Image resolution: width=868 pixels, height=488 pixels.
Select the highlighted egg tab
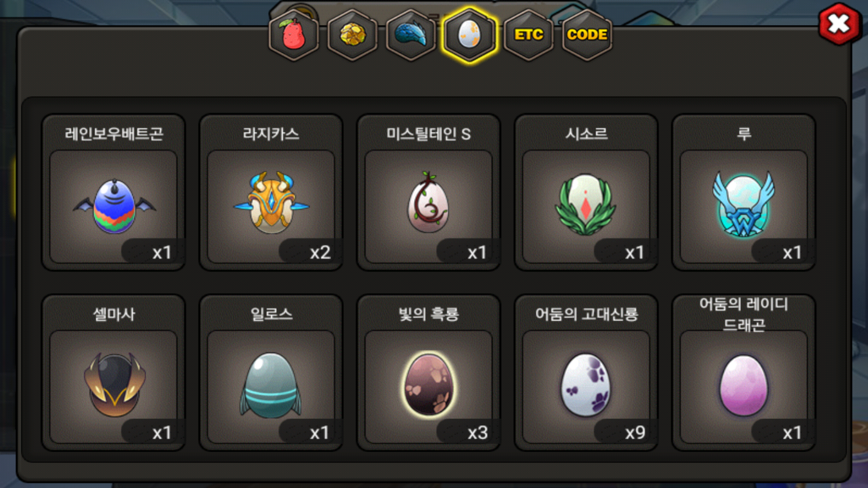pos(470,35)
